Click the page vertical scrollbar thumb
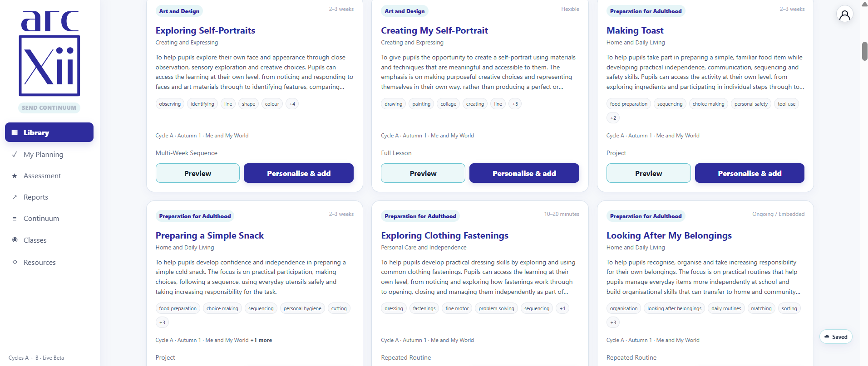 pos(864,51)
